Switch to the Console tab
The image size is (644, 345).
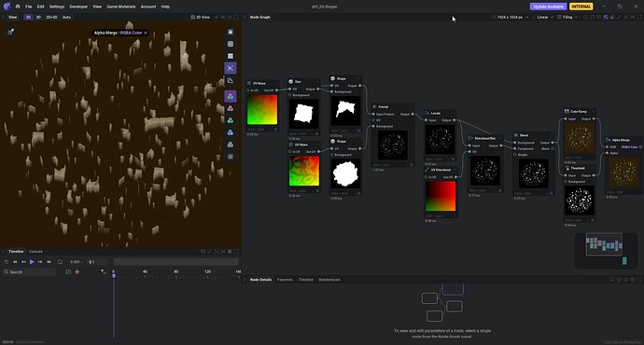[x=35, y=252]
